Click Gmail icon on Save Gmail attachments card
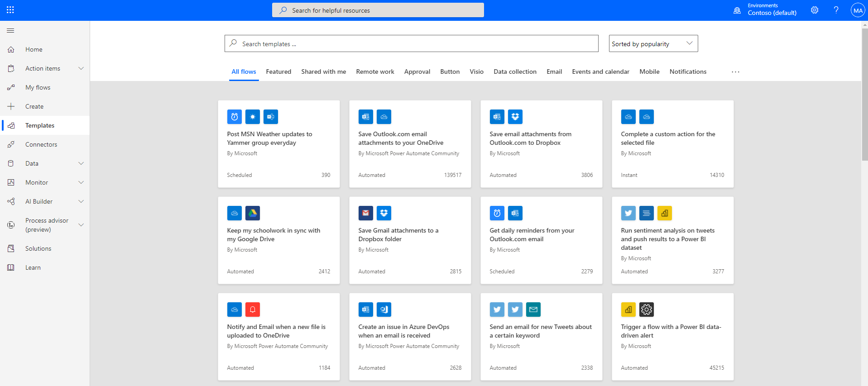Image resolution: width=868 pixels, height=386 pixels. pyautogui.click(x=366, y=213)
